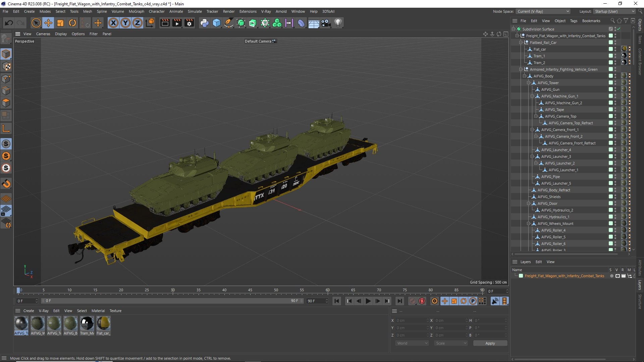The width and height of the screenshot is (644, 362).
Task: Select AIFVG_Launcher_4 in object tree
Action: tap(556, 150)
